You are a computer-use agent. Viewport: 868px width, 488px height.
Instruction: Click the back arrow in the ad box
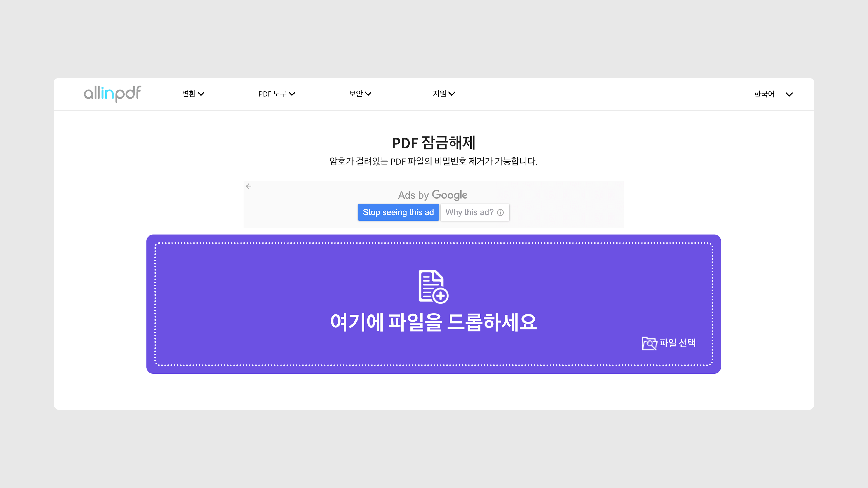[249, 186]
